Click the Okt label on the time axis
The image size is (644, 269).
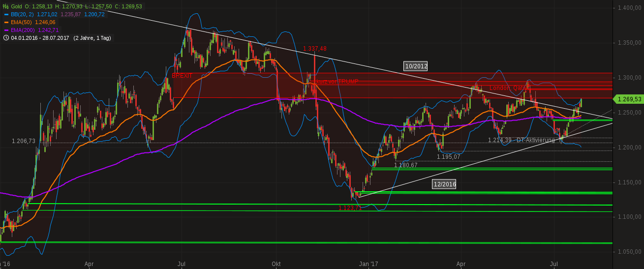[276, 264]
